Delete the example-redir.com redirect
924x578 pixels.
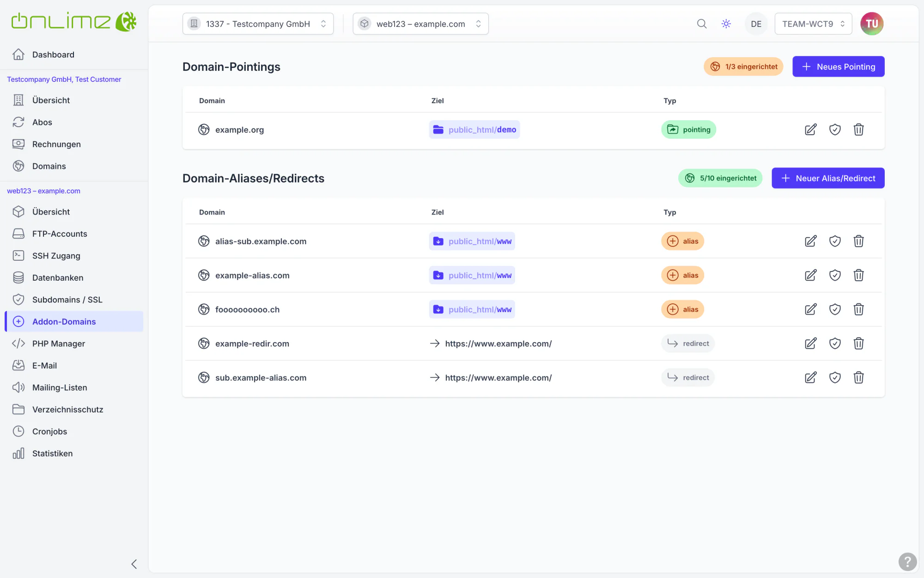(x=859, y=344)
